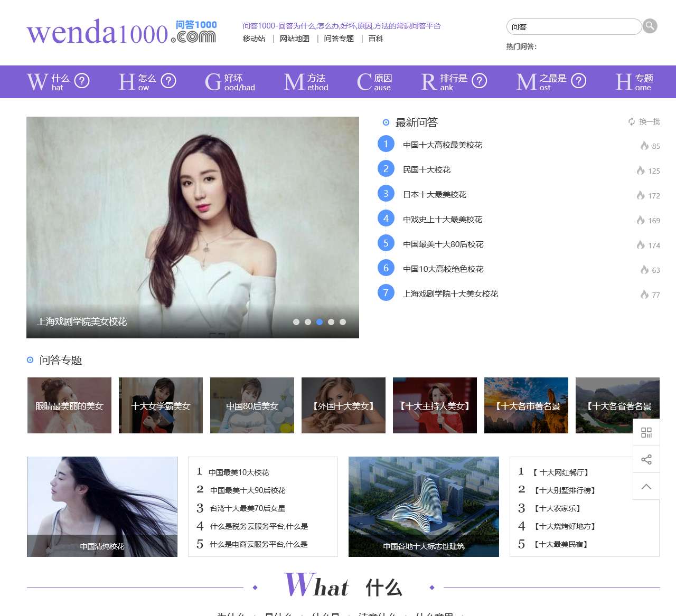Click the refresh icon beside 换一批

pos(632,122)
